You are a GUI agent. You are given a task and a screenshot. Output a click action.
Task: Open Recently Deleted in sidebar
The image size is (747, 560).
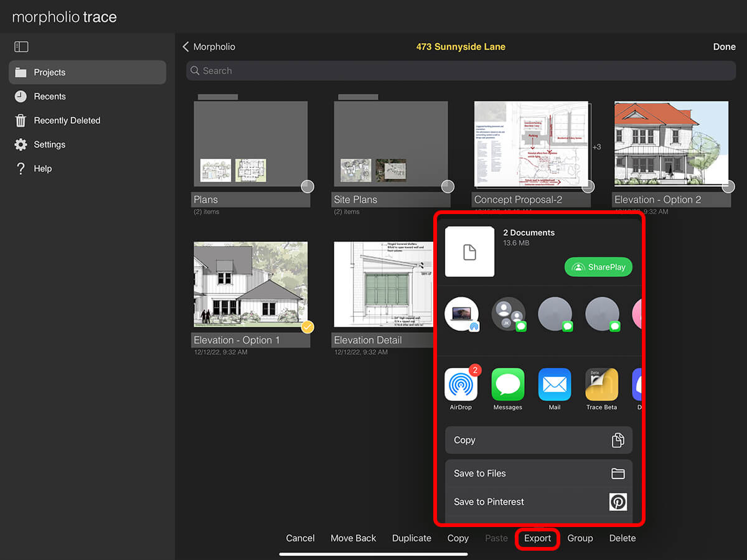[x=67, y=121]
